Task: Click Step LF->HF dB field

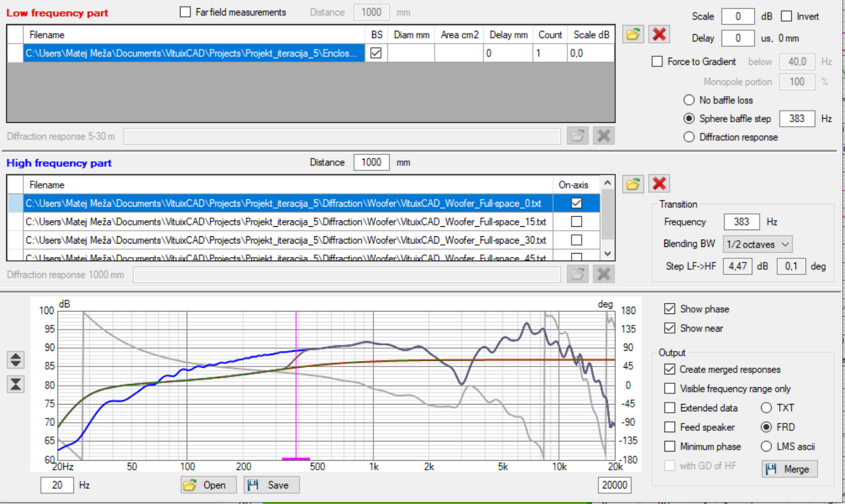Action: coord(738,266)
